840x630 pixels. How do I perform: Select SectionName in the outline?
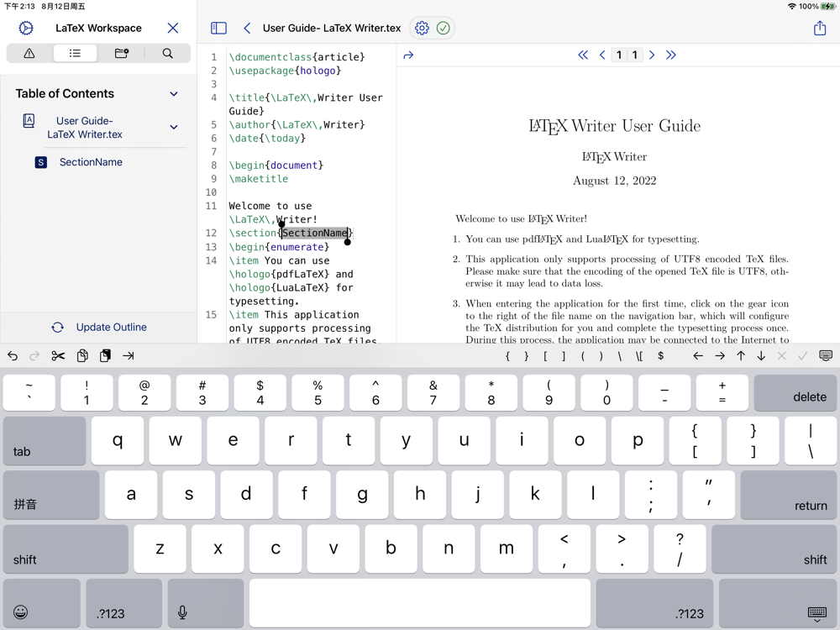pos(91,162)
